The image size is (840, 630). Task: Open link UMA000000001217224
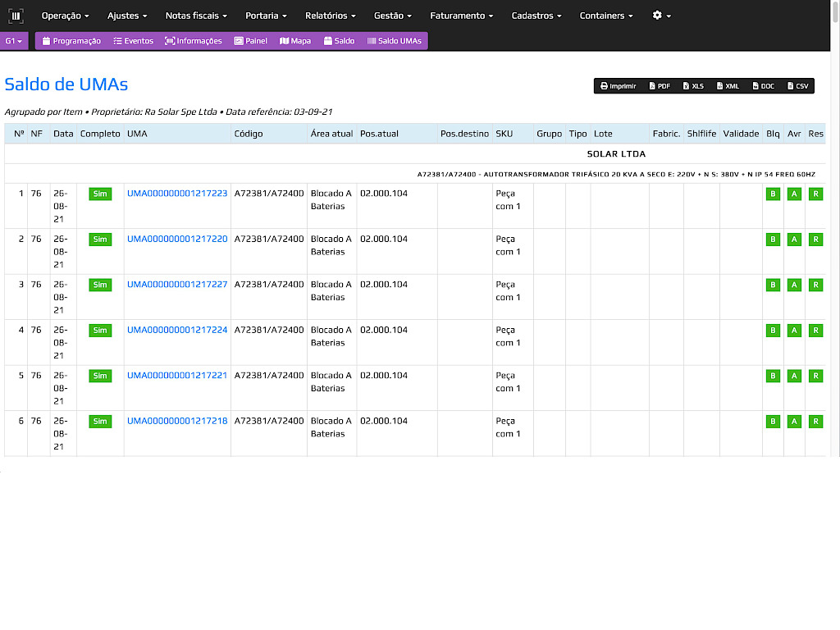click(177, 330)
